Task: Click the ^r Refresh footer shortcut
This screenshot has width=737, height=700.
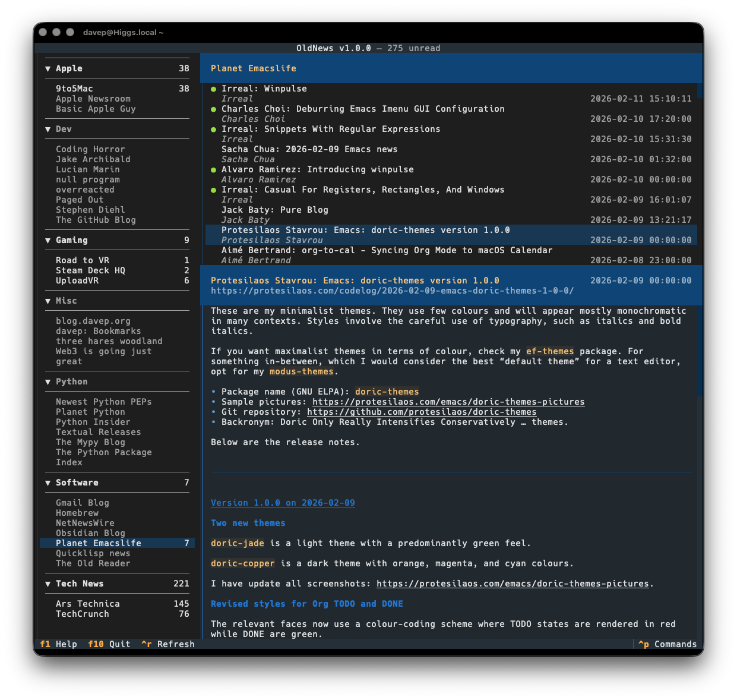Action: pyautogui.click(x=168, y=644)
